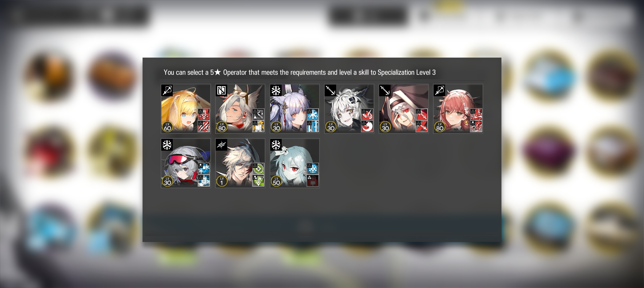Choose the spiky-haired male operator at LV 1
Screen dimensions: 644x288
pos(240,163)
